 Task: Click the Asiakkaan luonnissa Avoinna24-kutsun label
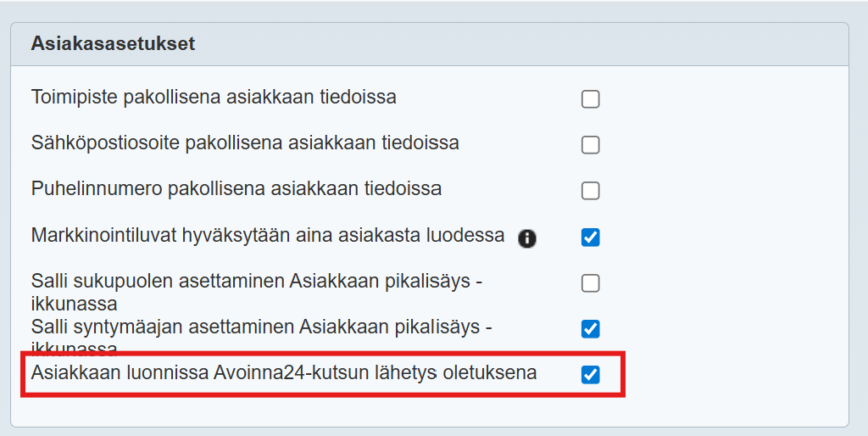tap(284, 372)
